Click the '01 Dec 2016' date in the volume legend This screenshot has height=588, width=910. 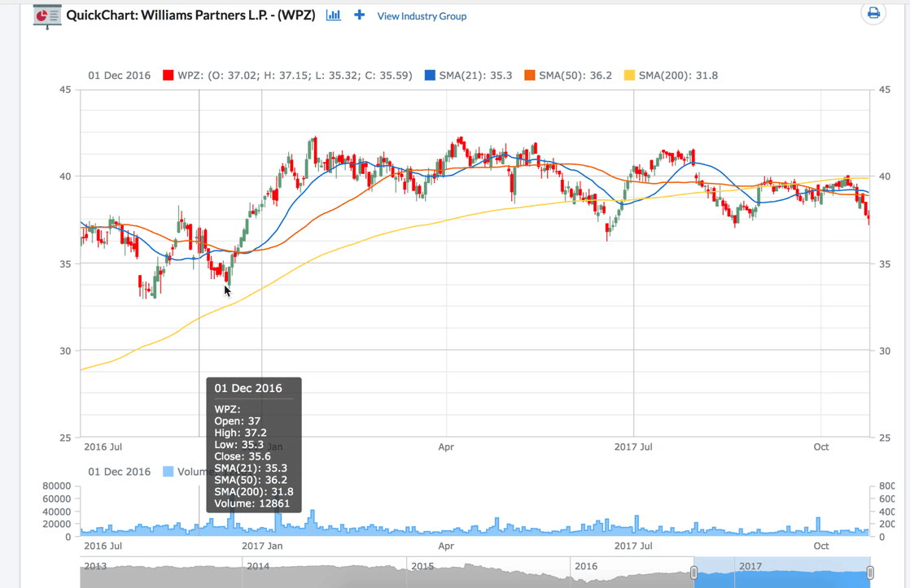[119, 472]
